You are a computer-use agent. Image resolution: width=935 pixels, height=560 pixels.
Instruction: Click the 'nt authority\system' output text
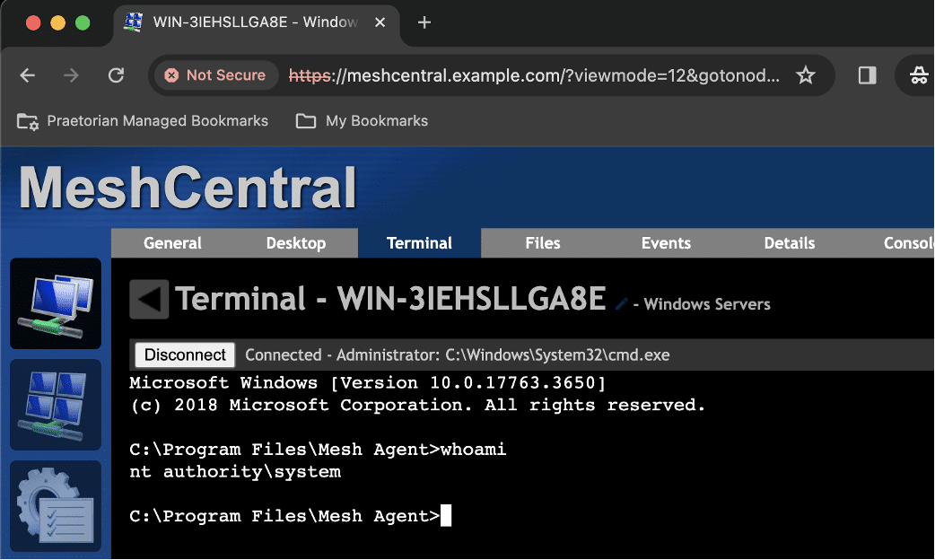235,472
